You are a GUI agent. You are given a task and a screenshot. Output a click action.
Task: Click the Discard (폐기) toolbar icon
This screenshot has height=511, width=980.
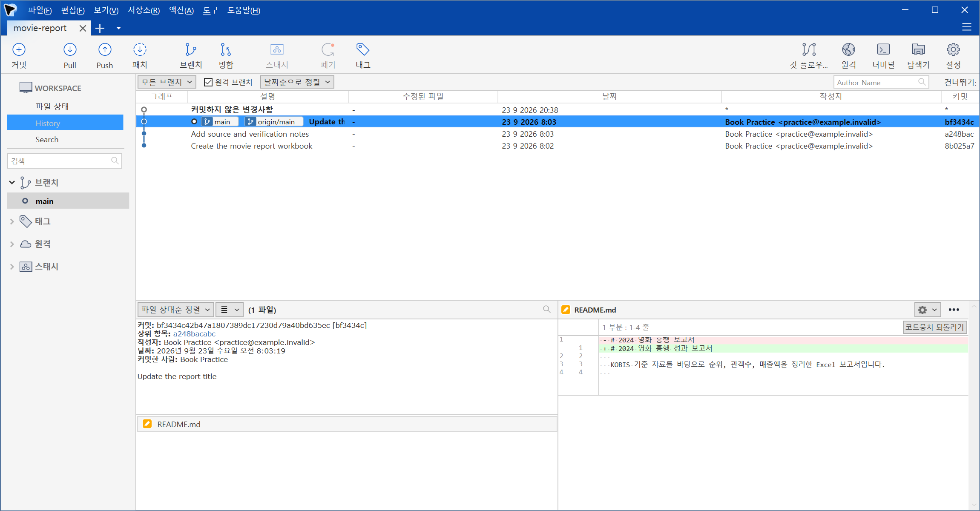pos(328,50)
